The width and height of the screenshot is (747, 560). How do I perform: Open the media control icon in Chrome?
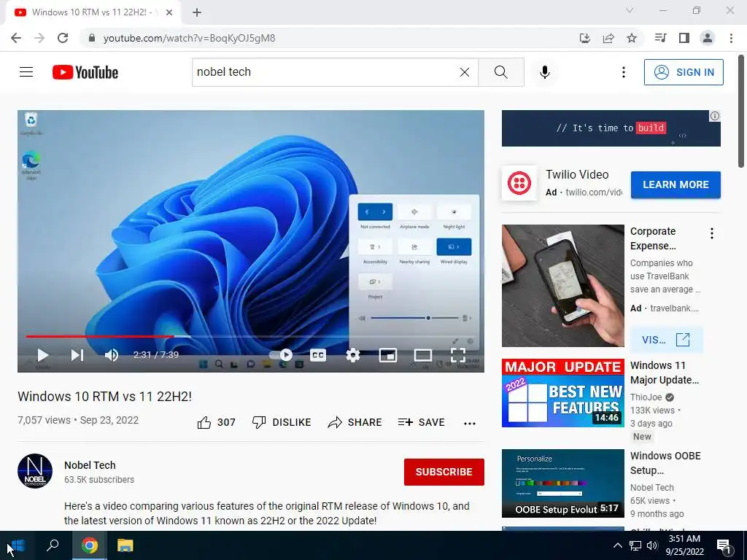[660, 38]
